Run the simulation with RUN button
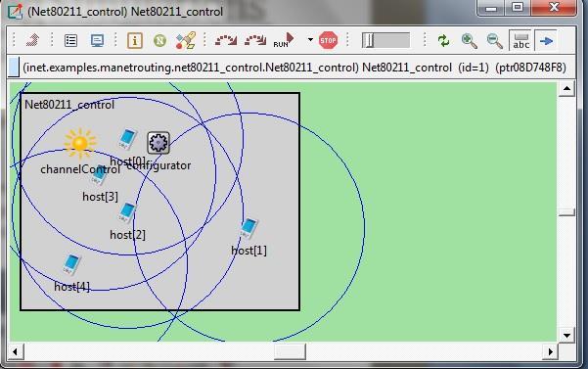 (284, 40)
